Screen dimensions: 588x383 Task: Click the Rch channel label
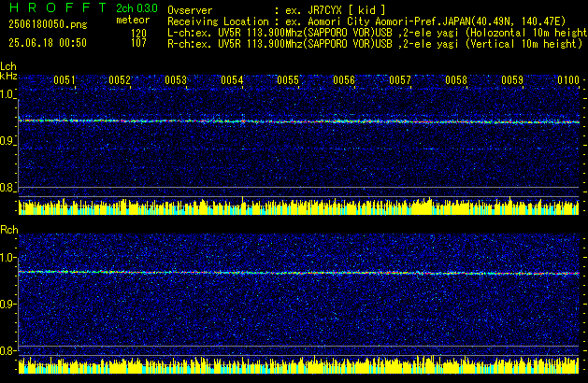tap(9, 230)
